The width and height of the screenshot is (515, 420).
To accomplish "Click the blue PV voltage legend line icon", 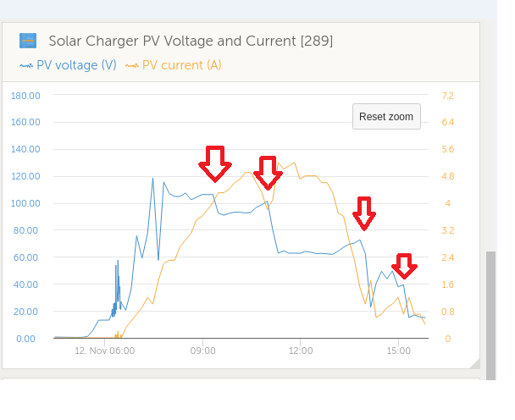I will click(x=26, y=66).
